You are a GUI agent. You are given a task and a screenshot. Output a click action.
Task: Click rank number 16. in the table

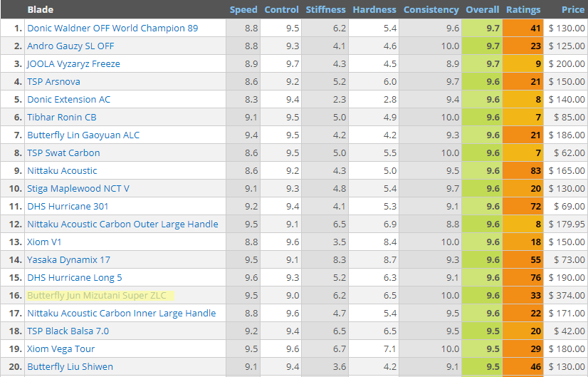16,296
